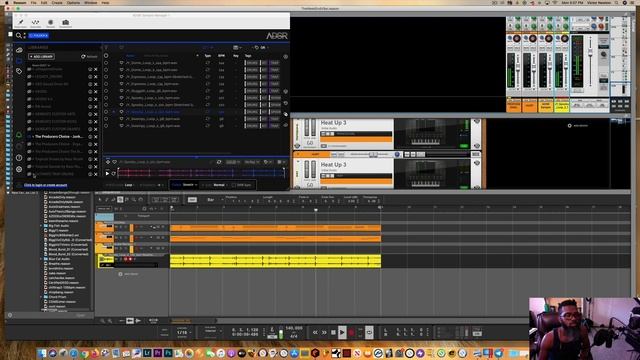Image resolution: width=640 pixels, height=360 pixels.
Task: Toggle BPM Sync checkbox in ADSR player
Action: pos(233,185)
